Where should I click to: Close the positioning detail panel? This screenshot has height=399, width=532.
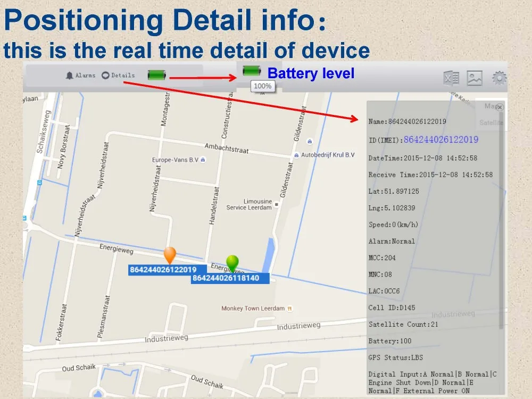pos(499,108)
